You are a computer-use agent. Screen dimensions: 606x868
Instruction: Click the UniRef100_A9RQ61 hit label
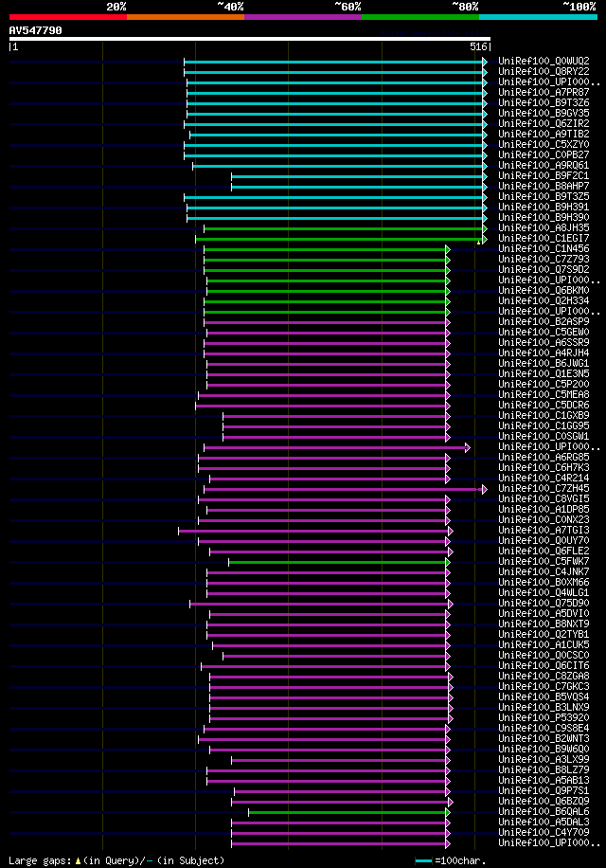point(544,165)
